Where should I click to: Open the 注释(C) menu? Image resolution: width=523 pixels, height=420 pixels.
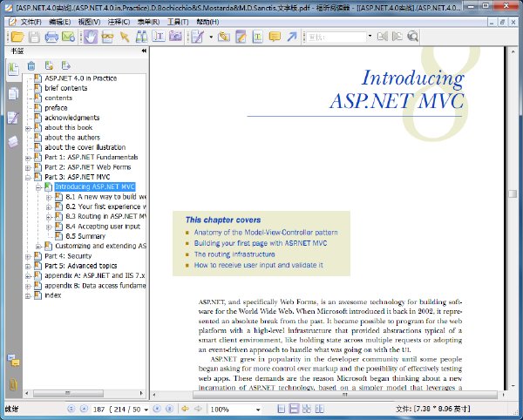(119, 22)
